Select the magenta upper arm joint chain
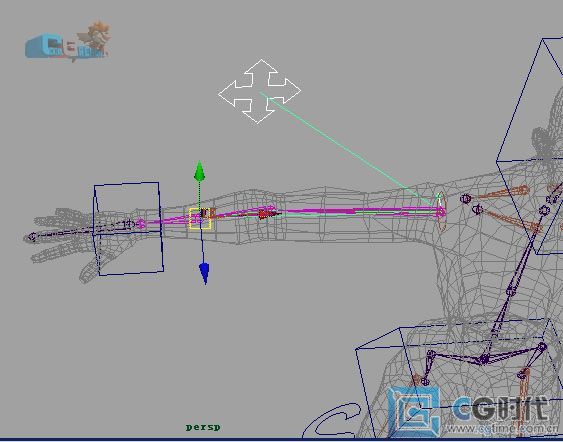The image size is (563, 442). (357, 211)
